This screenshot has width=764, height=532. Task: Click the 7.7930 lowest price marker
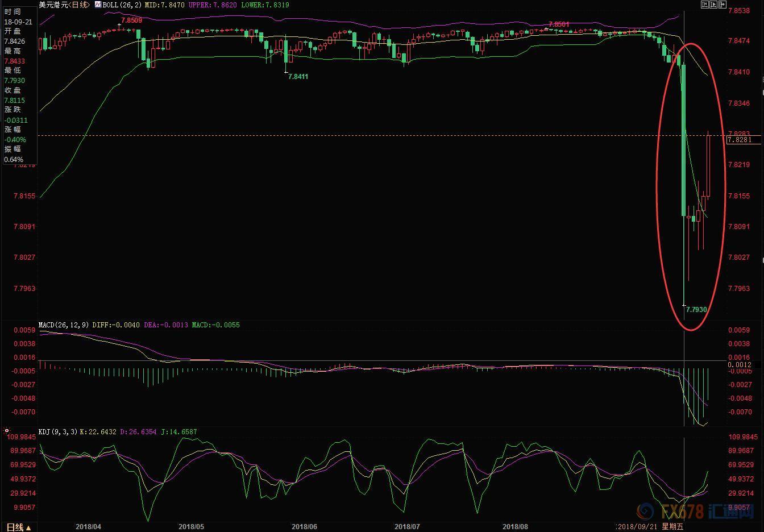pyautogui.click(x=696, y=310)
